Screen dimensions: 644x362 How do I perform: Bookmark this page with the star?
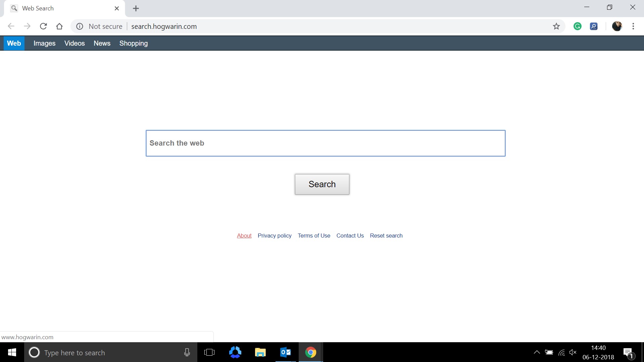pos(556,26)
